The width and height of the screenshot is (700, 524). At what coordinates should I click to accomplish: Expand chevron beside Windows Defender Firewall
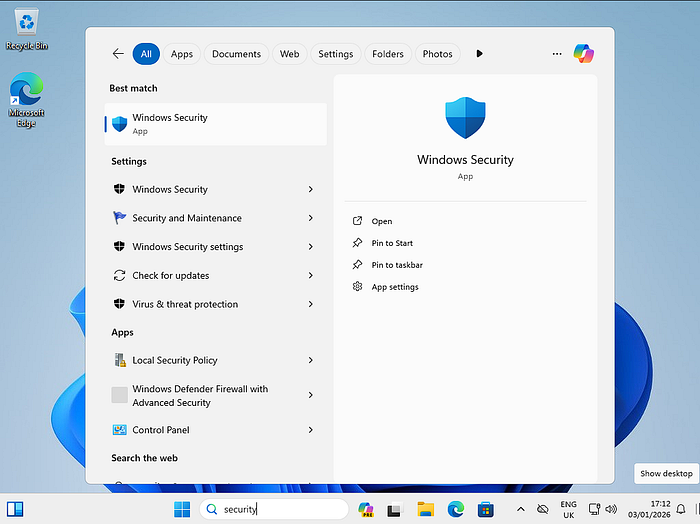311,395
